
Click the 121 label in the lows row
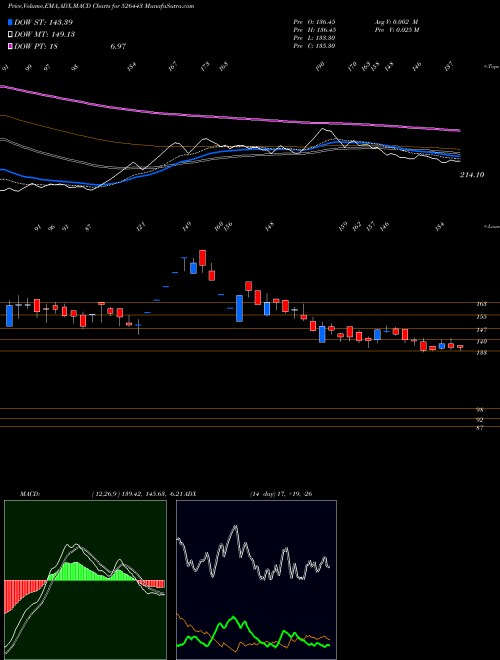click(141, 226)
